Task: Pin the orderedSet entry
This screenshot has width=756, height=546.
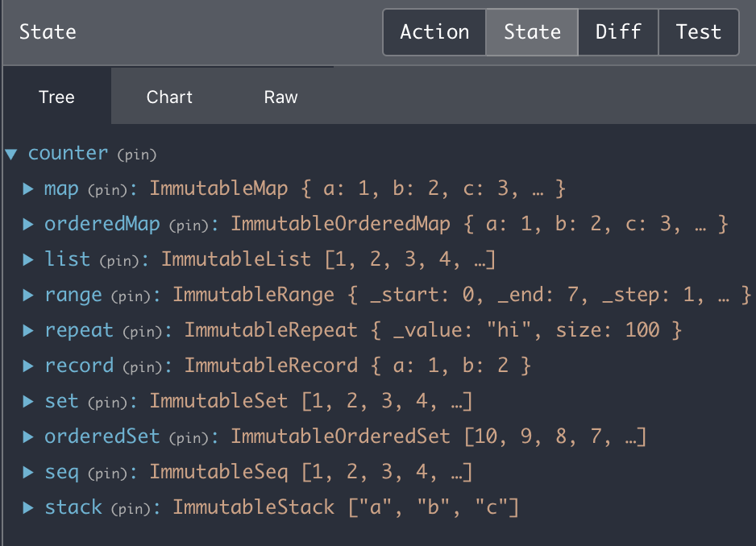Action: point(188,436)
